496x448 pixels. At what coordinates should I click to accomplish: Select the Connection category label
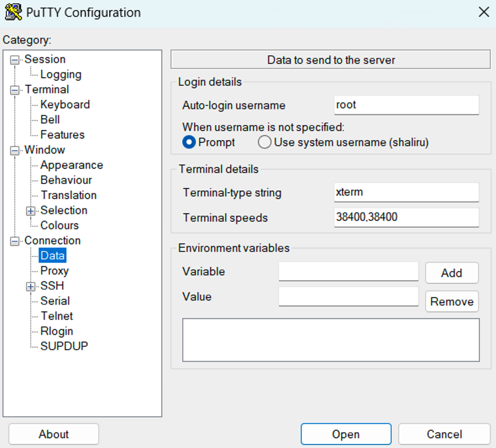coord(52,240)
